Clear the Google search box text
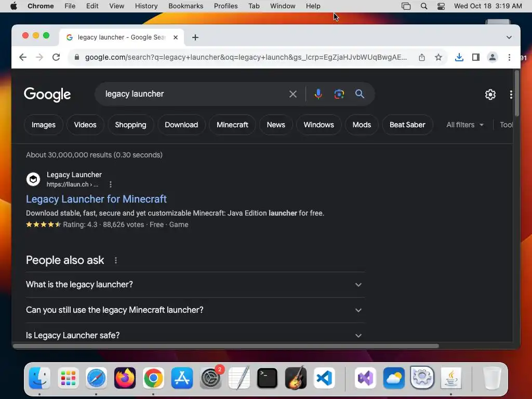The width and height of the screenshot is (532, 399). (x=293, y=94)
